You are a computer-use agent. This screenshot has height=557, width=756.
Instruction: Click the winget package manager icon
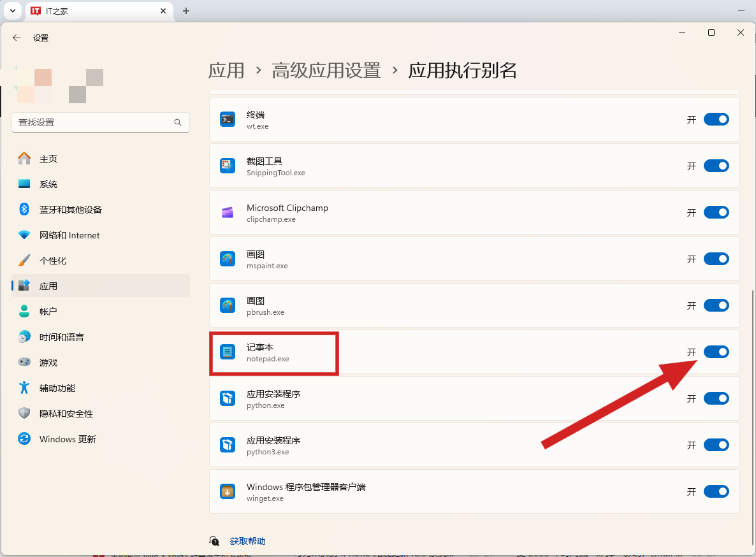click(228, 491)
